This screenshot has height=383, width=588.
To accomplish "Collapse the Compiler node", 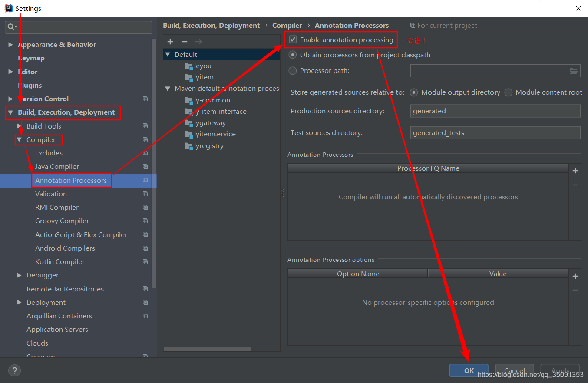I will click(20, 140).
